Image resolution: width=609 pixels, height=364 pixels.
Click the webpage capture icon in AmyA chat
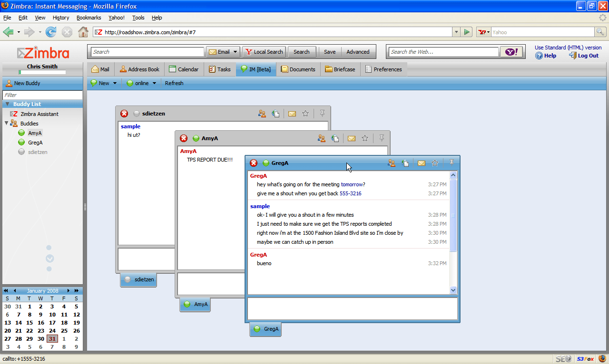point(335,138)
